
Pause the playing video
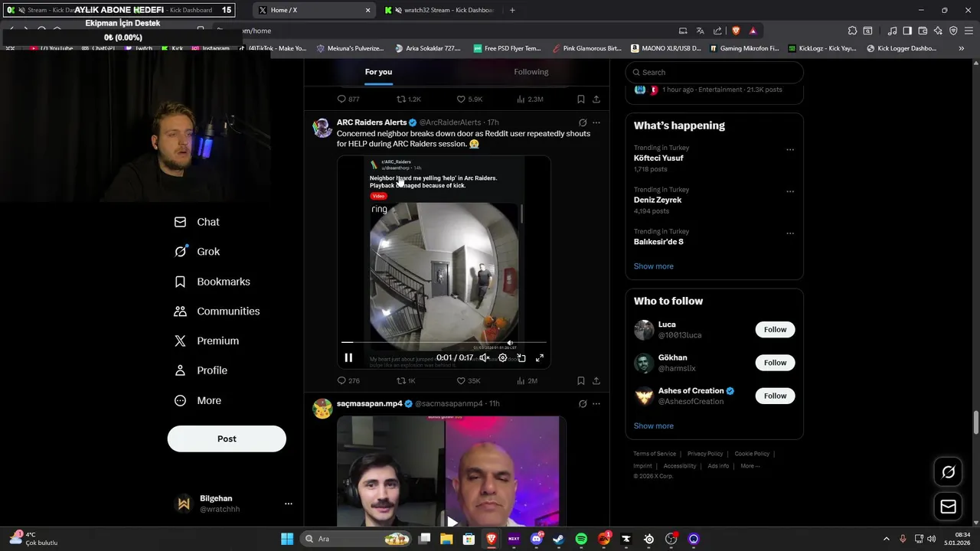coord(348,357)
